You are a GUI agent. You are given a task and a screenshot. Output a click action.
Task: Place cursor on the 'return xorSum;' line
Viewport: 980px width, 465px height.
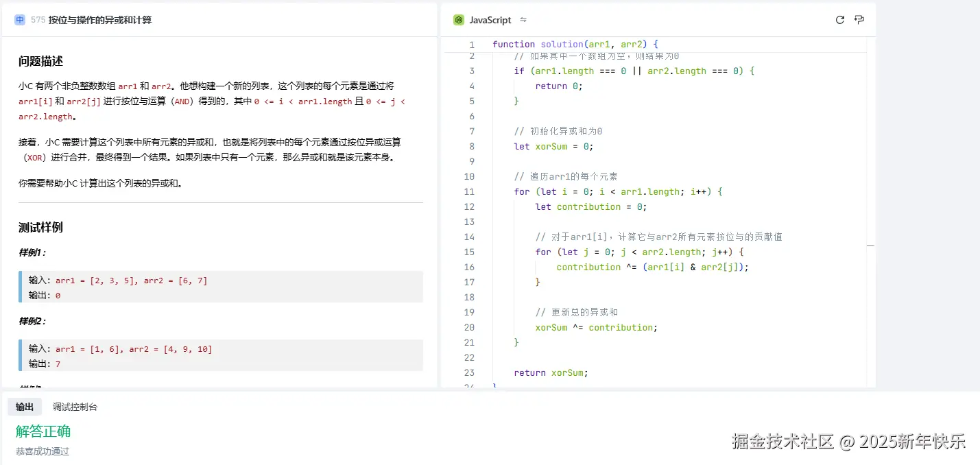click(x=551, y=373)
